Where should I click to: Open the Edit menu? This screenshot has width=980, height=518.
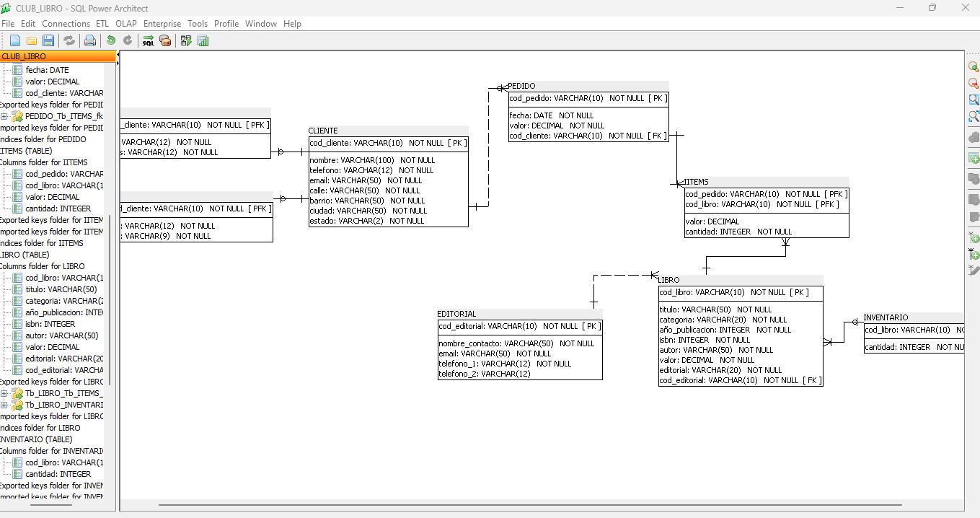28,24
